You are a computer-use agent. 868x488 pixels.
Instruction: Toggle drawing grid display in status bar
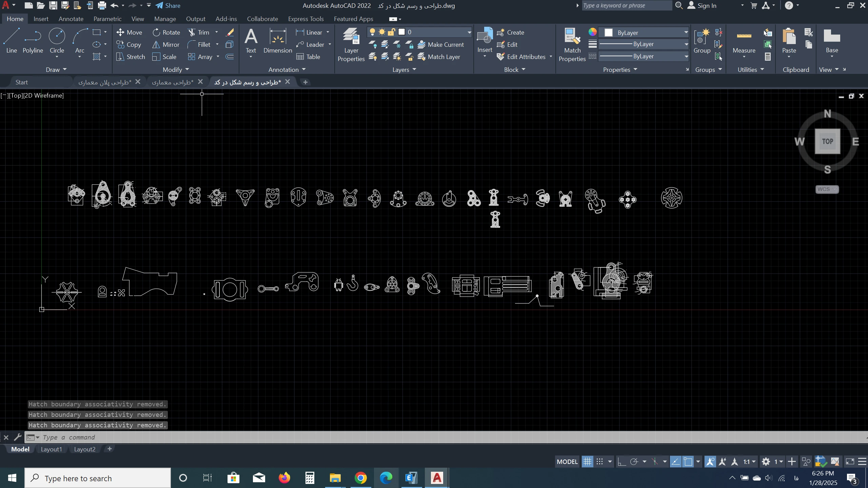(x=587, y=462)
